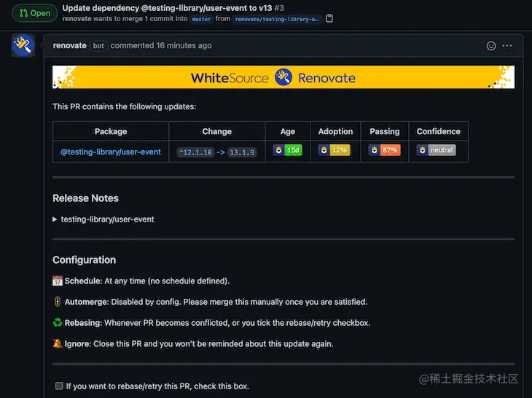
Task: Click the renovate bot avatar
Action: (x=23, y=44)
